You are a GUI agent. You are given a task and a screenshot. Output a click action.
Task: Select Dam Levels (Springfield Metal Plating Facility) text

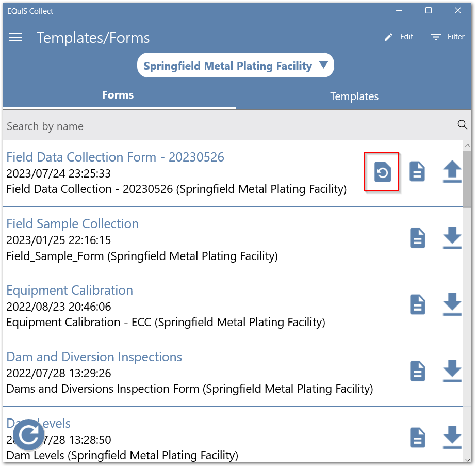click(122, 455)
